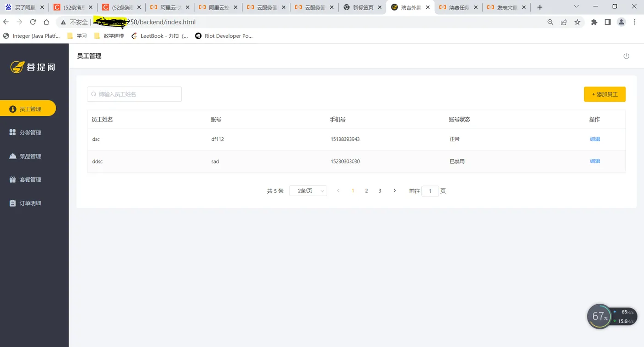Open the 数学建模 bookmark folder

[x=109, y=36]
